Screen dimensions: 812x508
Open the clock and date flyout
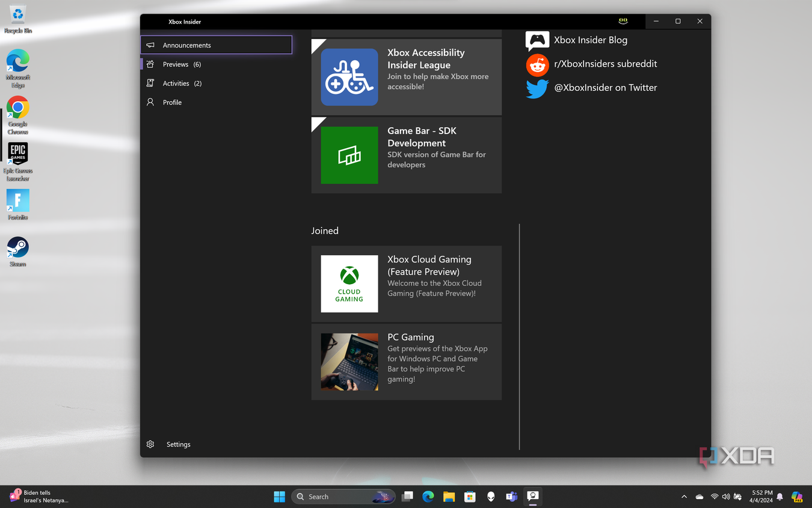click(761, 497)
